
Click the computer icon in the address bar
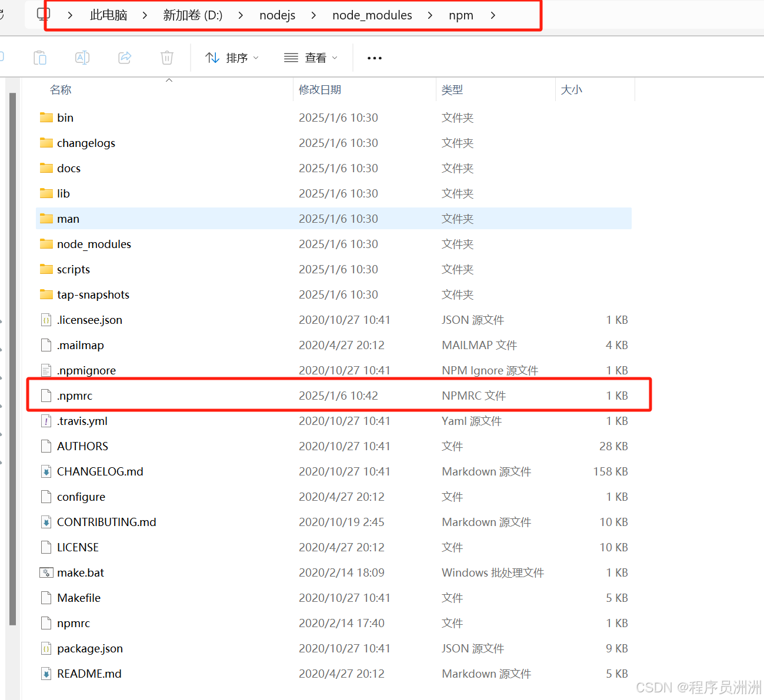pos(43,14)
